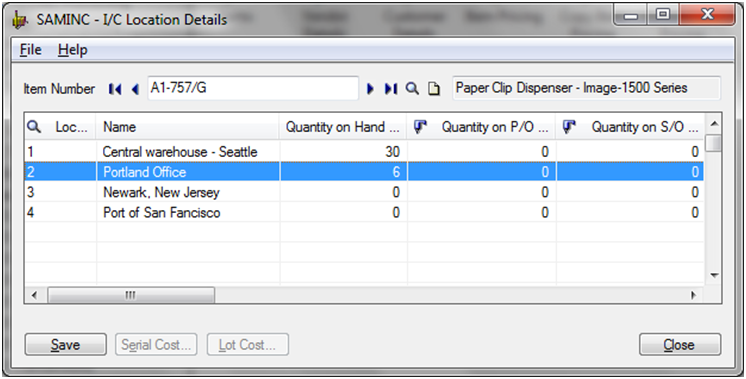Select Portland Office row name
Image resolution: width=746 pixels, height=379 pixels.
tap(145, 172)
